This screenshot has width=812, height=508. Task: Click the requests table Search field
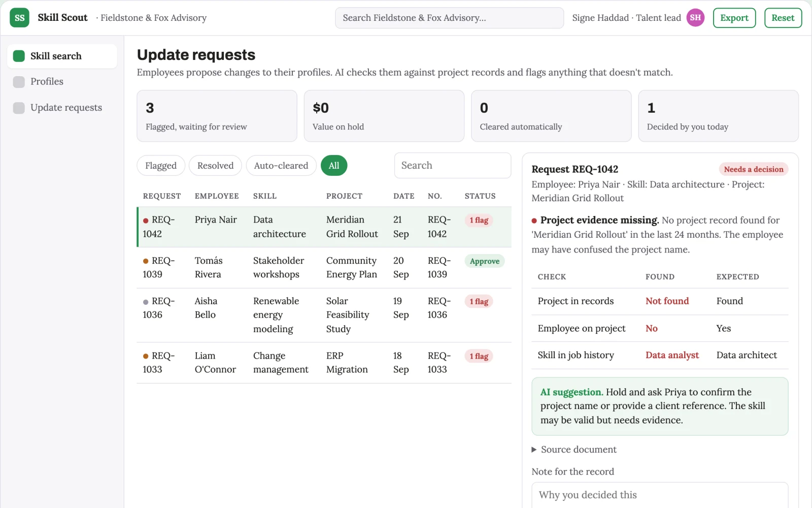(453, 166)
